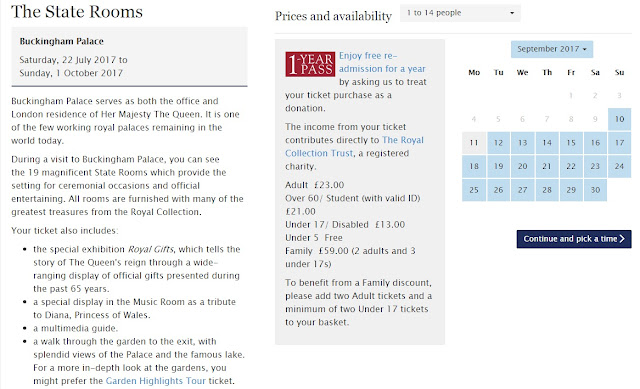The width and height of the screenshot is (640, 389).
Task: Open the Garden Highlights Tour link
Action: [156, 381]
